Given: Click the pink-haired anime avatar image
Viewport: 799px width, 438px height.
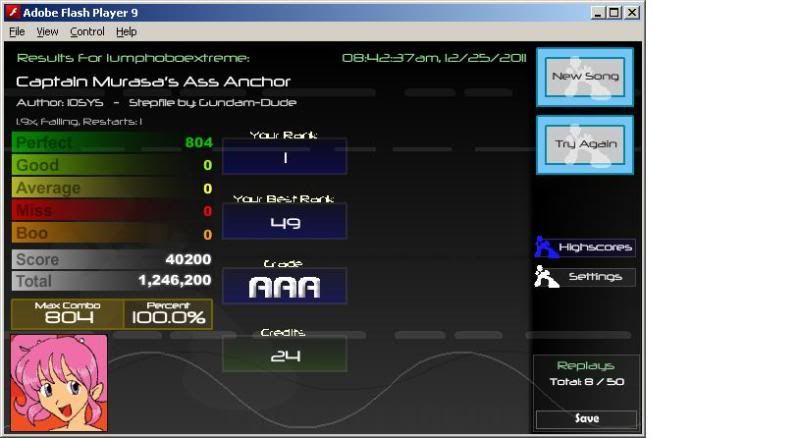Looking at the screenshot, I should pyautogui.click(x=58, y=383).
